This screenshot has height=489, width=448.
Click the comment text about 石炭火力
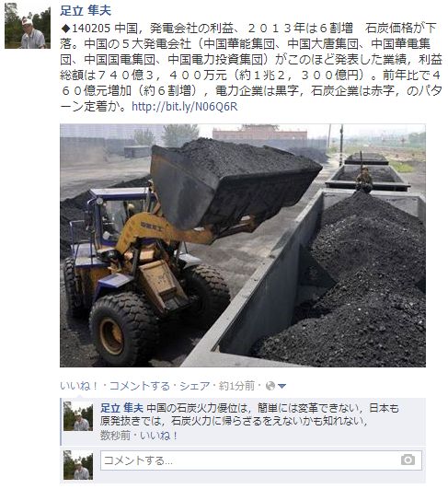[249, 414]
